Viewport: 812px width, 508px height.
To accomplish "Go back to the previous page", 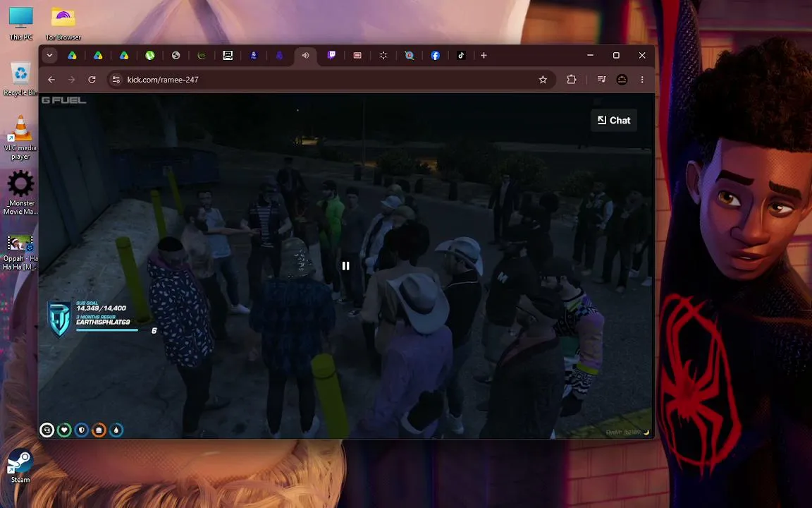I will (x=51, y=79).
